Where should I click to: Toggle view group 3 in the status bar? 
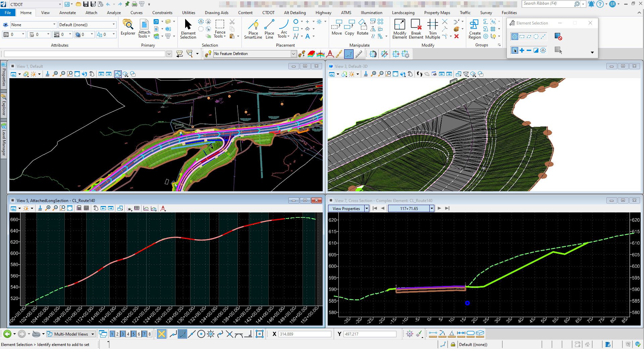tap(122, 334)
